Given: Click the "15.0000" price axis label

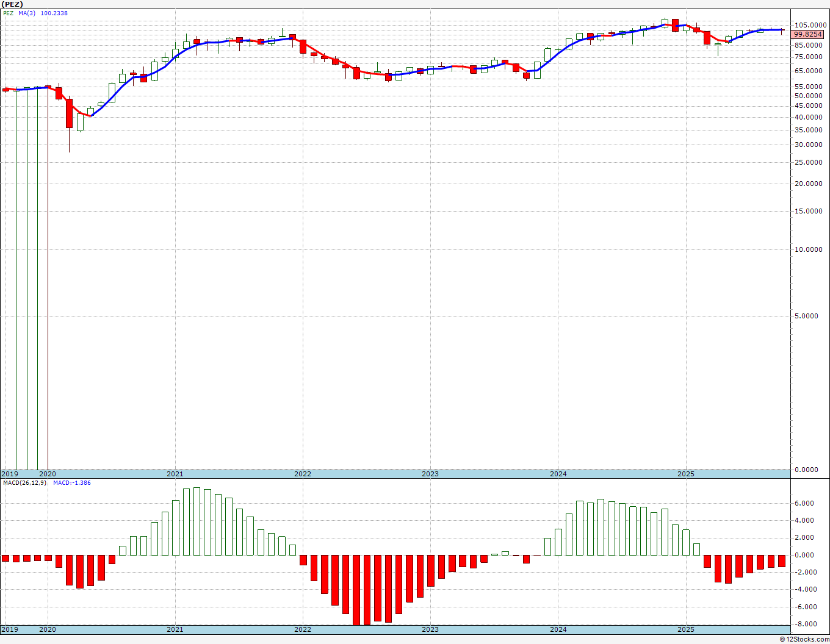Looking at the screenshot, I should tap(809, 211).
